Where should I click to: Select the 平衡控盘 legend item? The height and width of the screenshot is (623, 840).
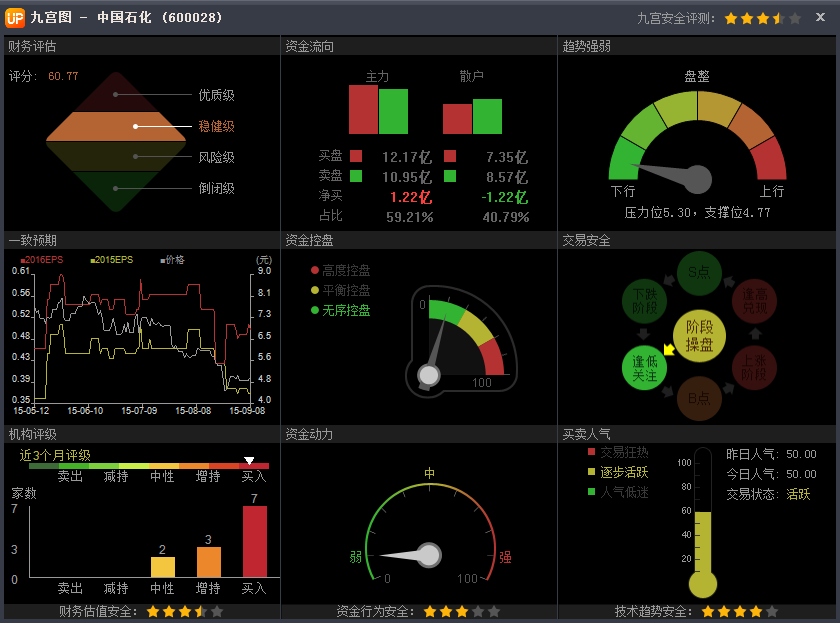[340, 290]
